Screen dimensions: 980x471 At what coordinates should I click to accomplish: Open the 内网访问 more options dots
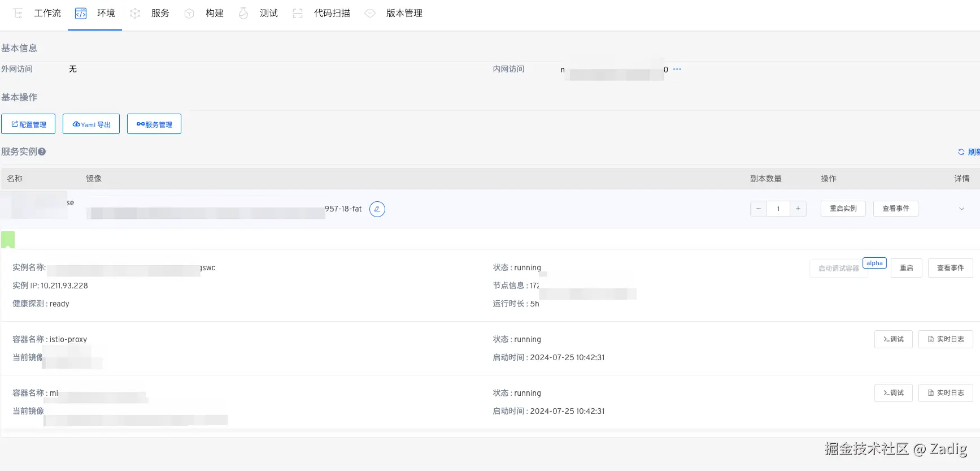(677, 69)
